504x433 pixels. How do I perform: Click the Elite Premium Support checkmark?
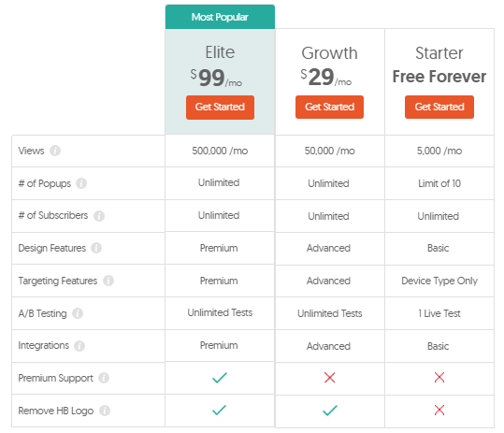(220, 378)
